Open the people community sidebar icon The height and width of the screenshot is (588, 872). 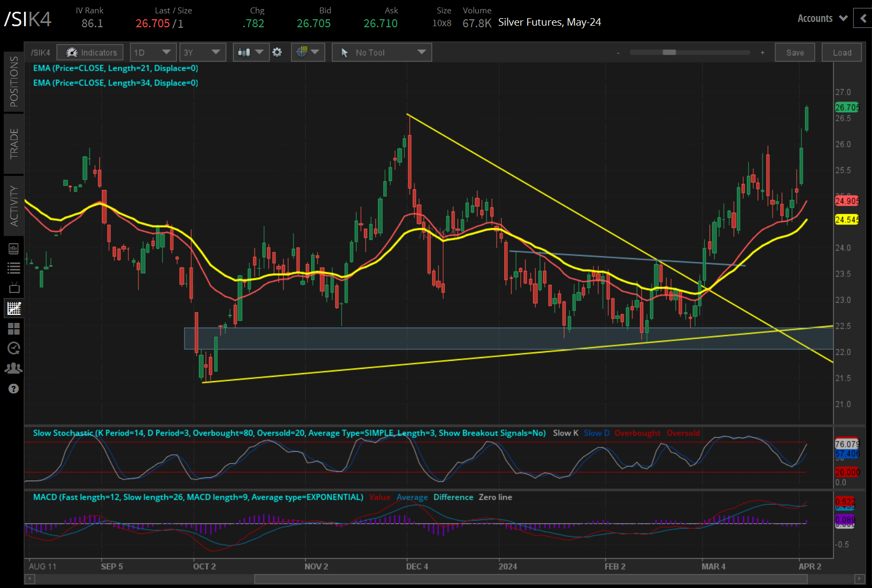[14, 368]
